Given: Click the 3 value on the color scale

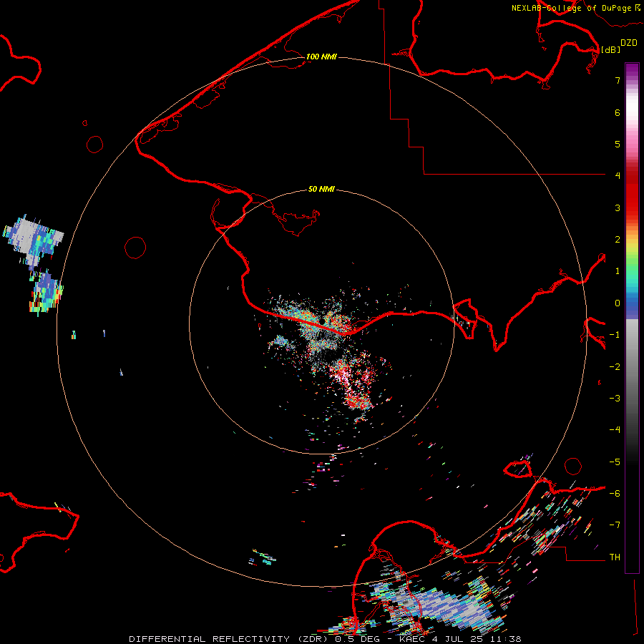Looking at the screenshot, I should coord(618,208).
